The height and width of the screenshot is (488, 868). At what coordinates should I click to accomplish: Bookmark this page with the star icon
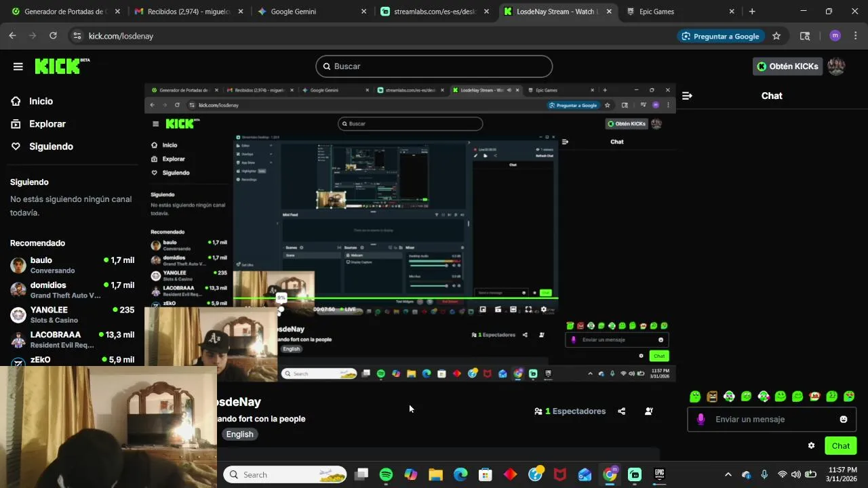pyautogui.click(x=776, y=36)
